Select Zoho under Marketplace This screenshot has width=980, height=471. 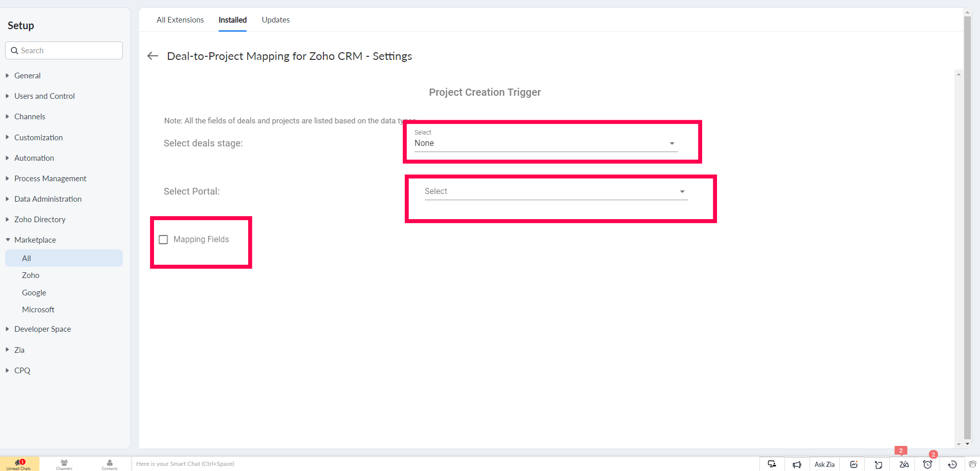(x=31, y=275)
